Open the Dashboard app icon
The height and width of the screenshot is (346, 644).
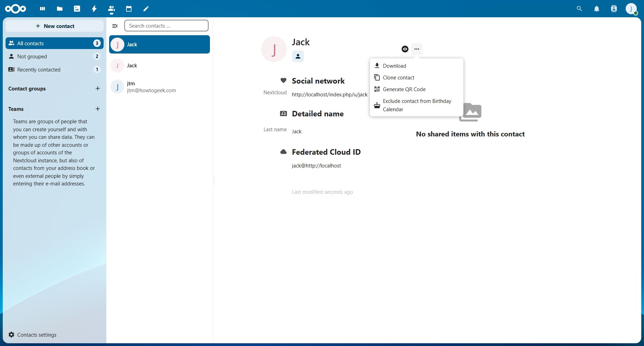click(x=42, y=9)
